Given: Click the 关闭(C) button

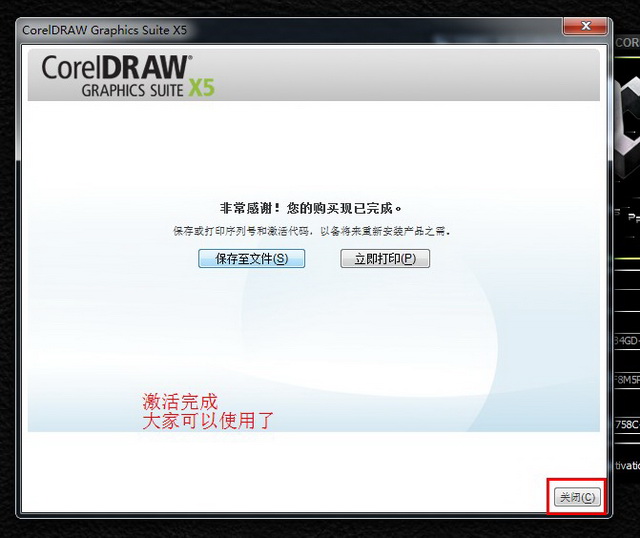Looking at the screenshot, I should (577, 497).
